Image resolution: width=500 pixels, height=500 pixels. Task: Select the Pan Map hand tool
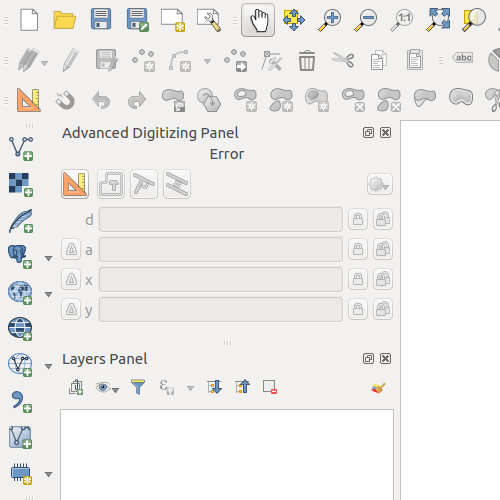pos(258,20)
